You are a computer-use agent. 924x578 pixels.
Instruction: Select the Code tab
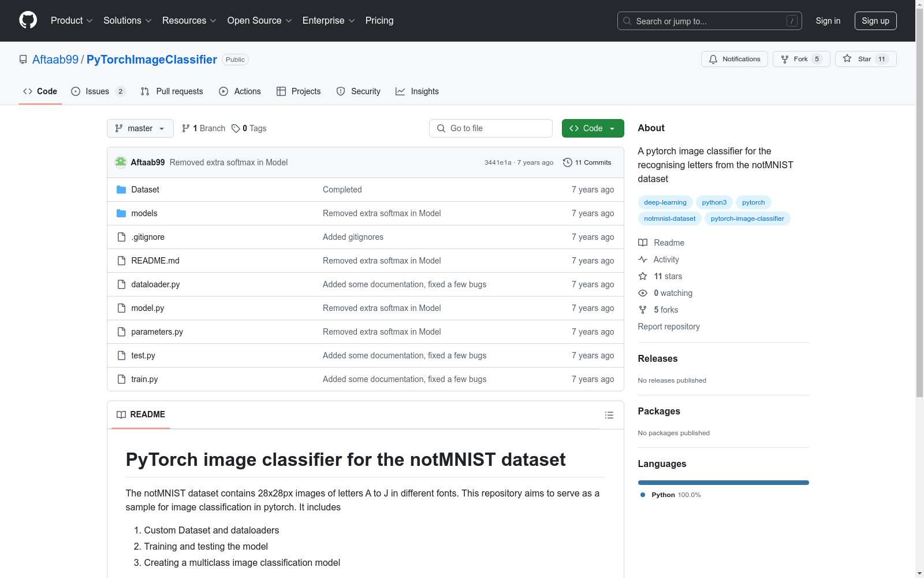coord(40,91)
